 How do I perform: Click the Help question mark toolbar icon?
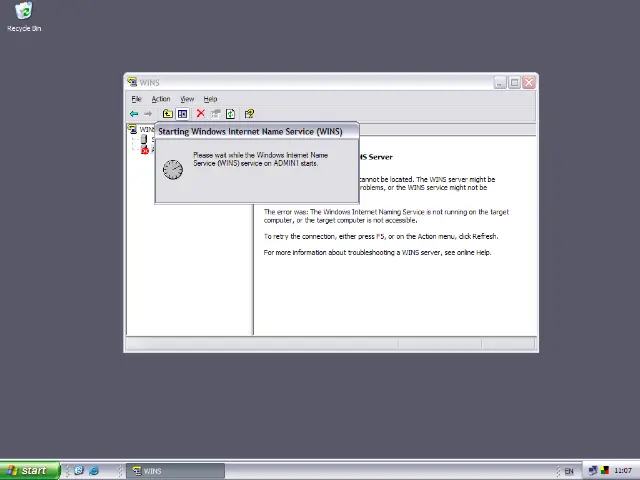[249, 114]
